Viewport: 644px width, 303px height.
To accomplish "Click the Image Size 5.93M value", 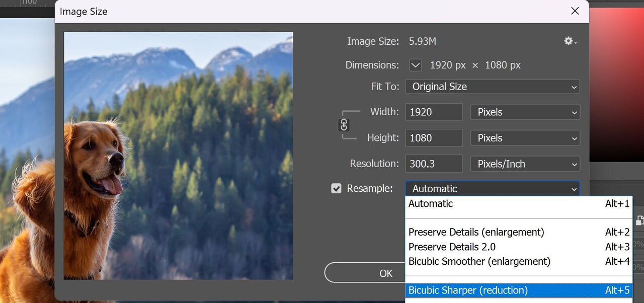I will click(x=423, y=42).
